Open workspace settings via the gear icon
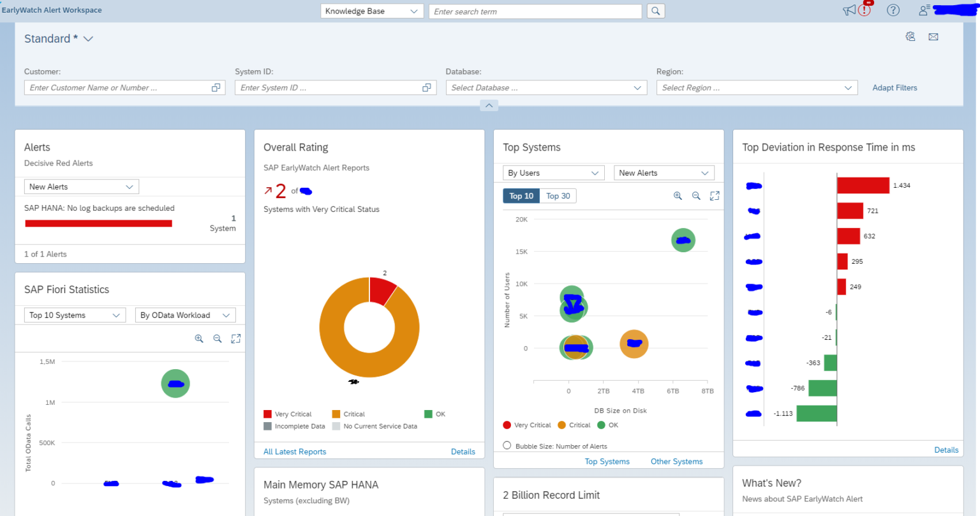Image resolution: width=980 pixels, height=516 pixels. pyautogui.click(x=910, y=36)
